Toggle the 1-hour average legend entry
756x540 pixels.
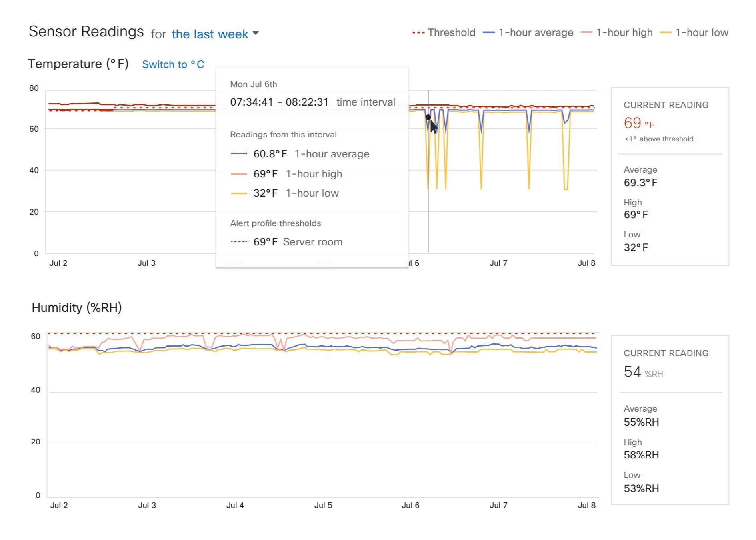pos(528,32)
